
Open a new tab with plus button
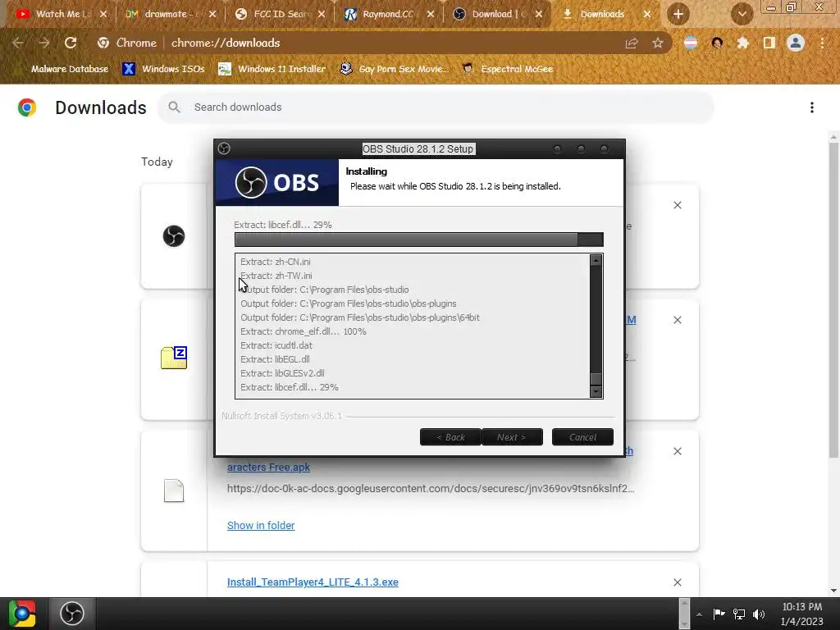[678, 14]
